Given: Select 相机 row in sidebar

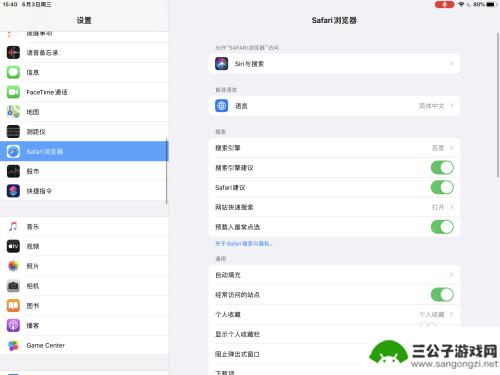Looking at the screenshot, I should coord(84,286).
